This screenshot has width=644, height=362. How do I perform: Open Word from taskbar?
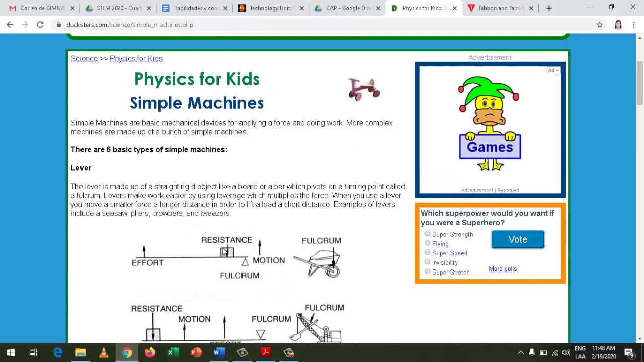218,352
